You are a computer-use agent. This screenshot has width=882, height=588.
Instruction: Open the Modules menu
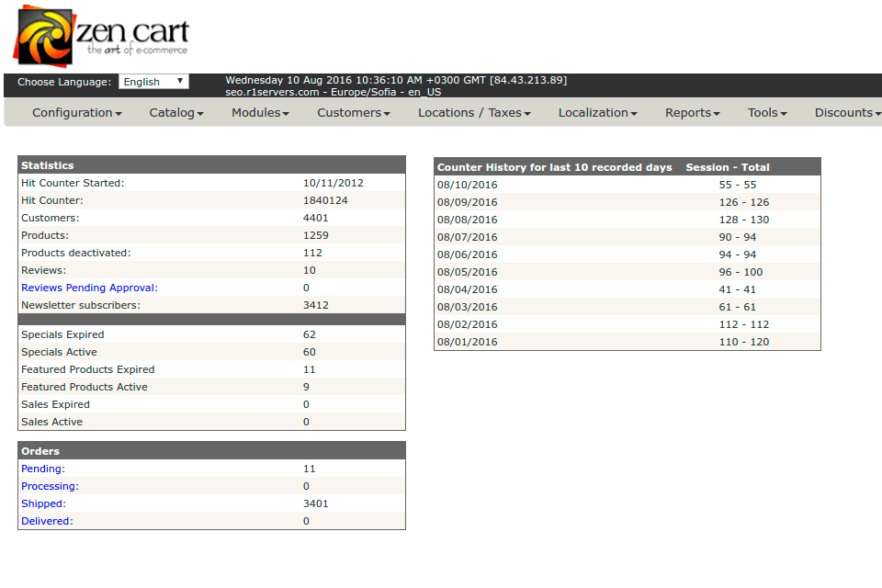pyautogui.click(x=260, y=113)
